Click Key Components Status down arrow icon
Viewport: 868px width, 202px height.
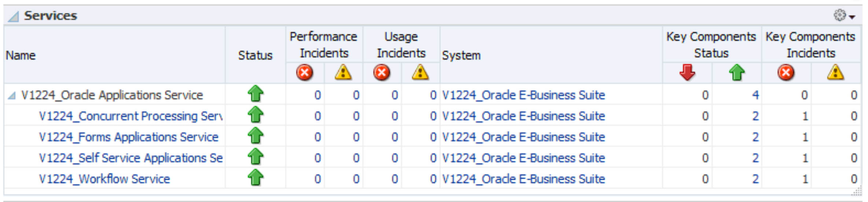point(687,72)
